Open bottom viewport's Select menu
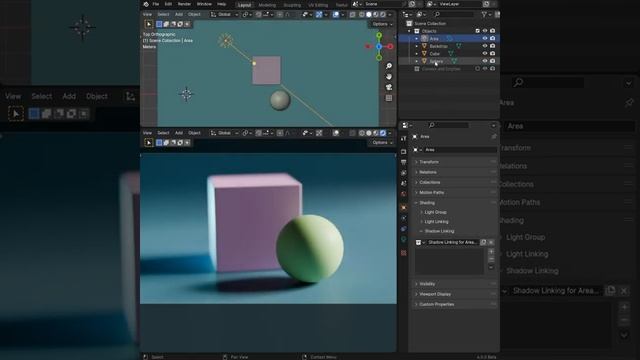640x360 pixels. point(163,133)
